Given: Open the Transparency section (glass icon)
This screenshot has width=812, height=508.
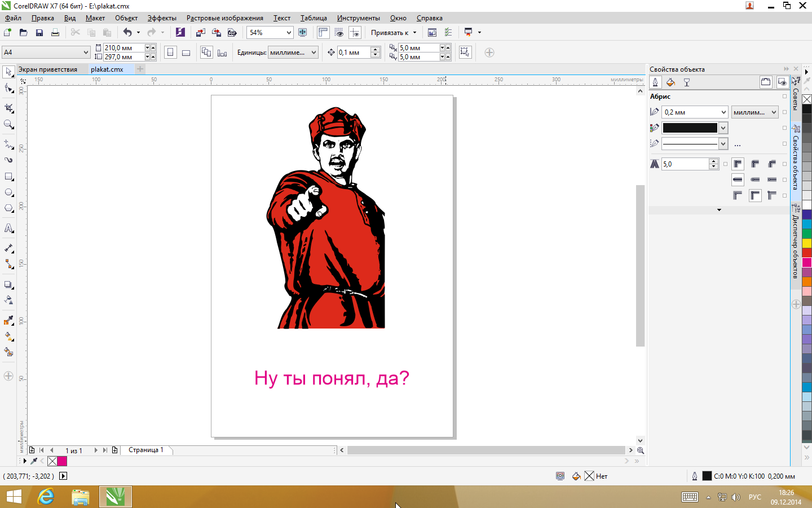Looking at the screenshot, I should (687, 82).
